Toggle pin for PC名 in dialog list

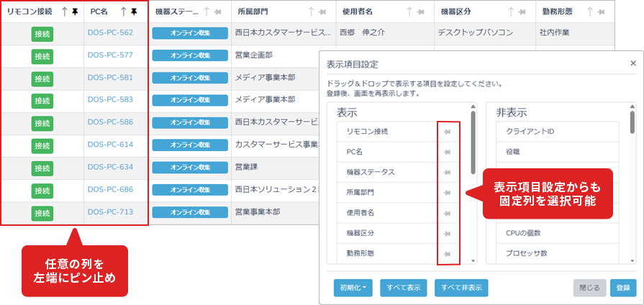[448, 152]
